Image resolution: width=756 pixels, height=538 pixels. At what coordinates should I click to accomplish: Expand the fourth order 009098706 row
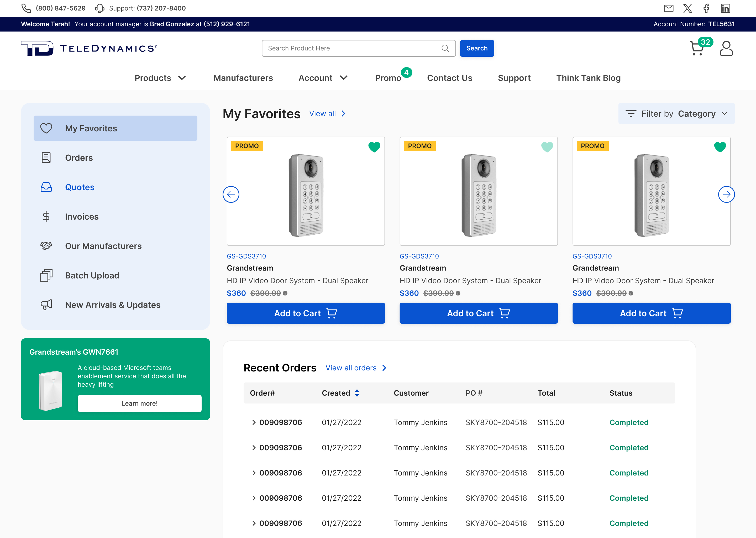pyautogui.click(x=254, y=498)
